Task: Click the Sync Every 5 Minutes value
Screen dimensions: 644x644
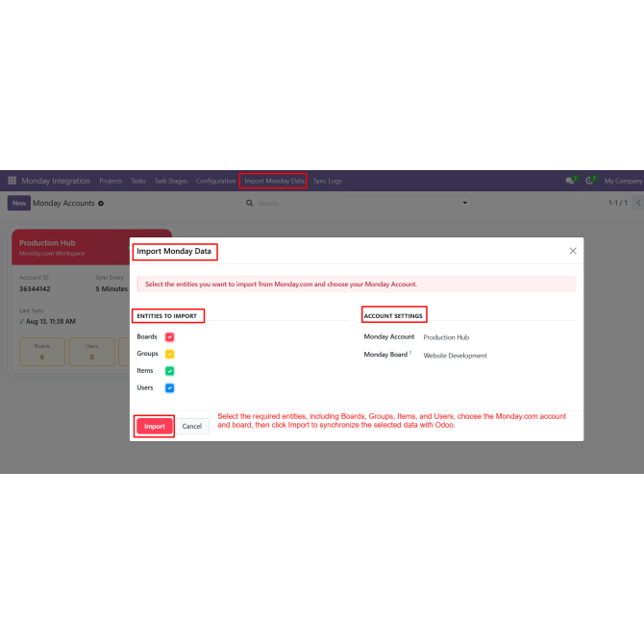Action: tap(111, 288)
